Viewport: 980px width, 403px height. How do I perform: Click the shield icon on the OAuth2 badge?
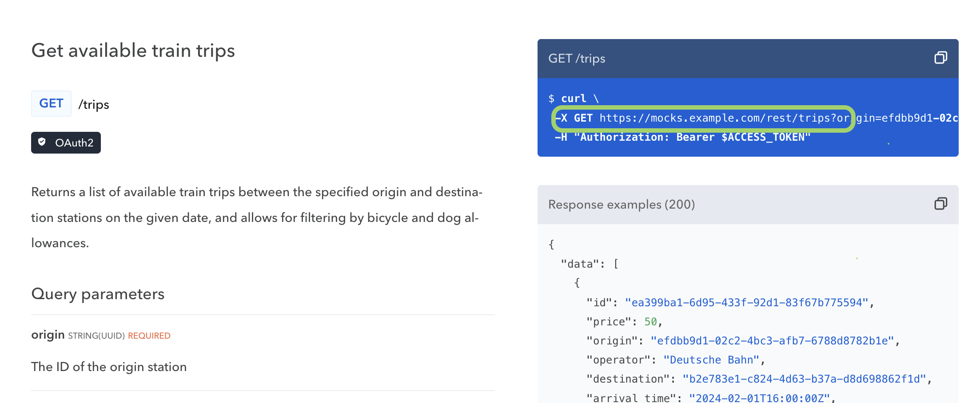(x=42, y=142)
